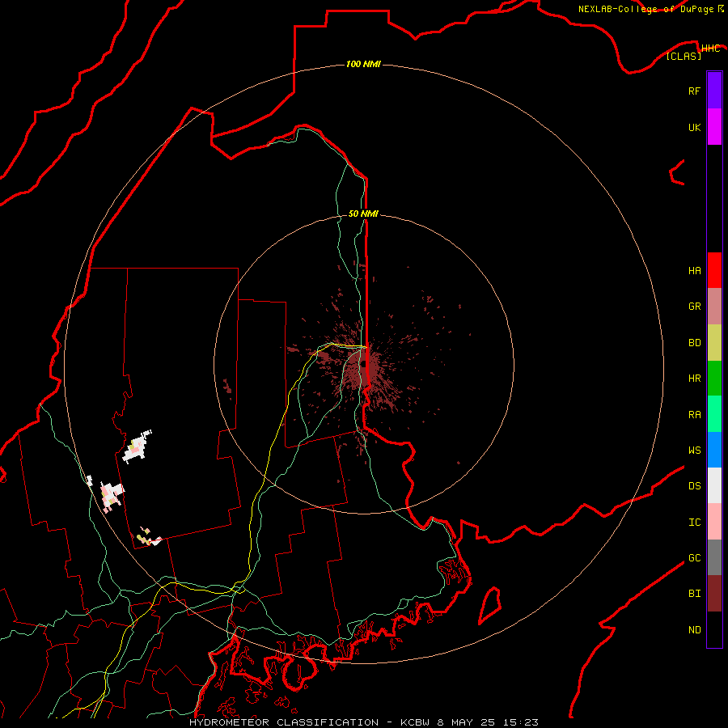Screen dimensions: 728x728
Task: Click the BD legend label
Action: (694, 343)
